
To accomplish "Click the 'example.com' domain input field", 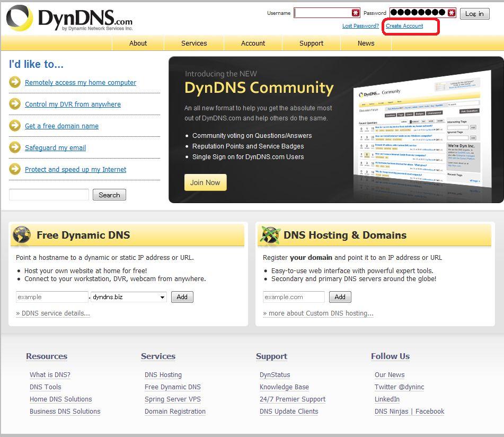I will coord(294,297).
